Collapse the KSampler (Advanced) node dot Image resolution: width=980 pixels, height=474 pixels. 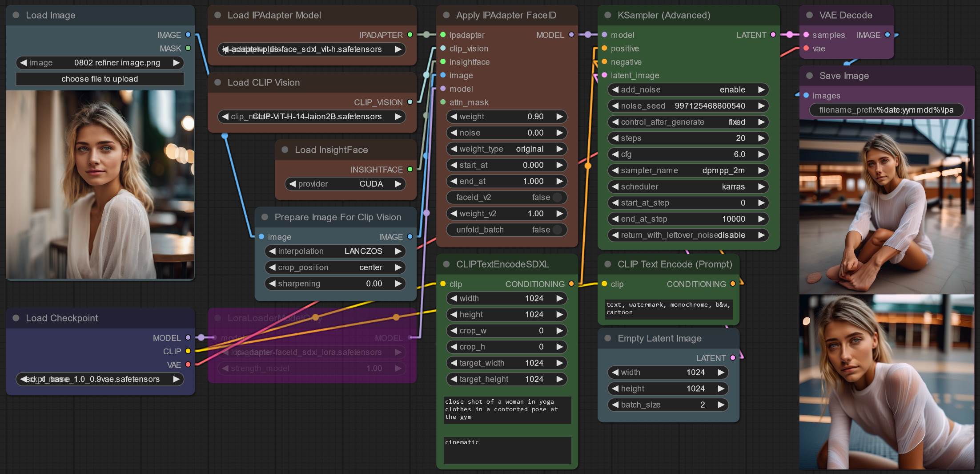pyautogui.click(x=608, y=15)
